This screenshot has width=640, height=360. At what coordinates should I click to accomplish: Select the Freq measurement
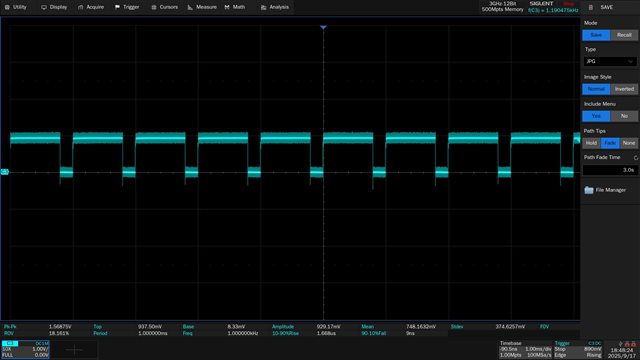coord(187,333)
